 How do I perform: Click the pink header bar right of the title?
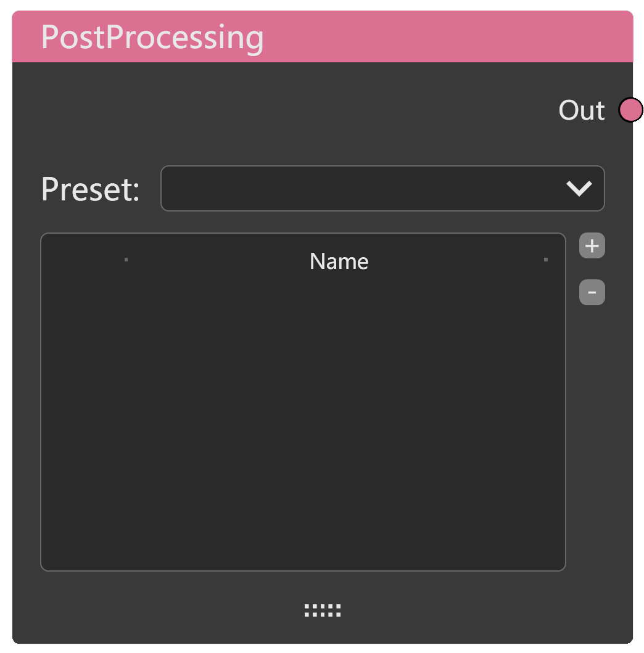click(x=444, y=37)
